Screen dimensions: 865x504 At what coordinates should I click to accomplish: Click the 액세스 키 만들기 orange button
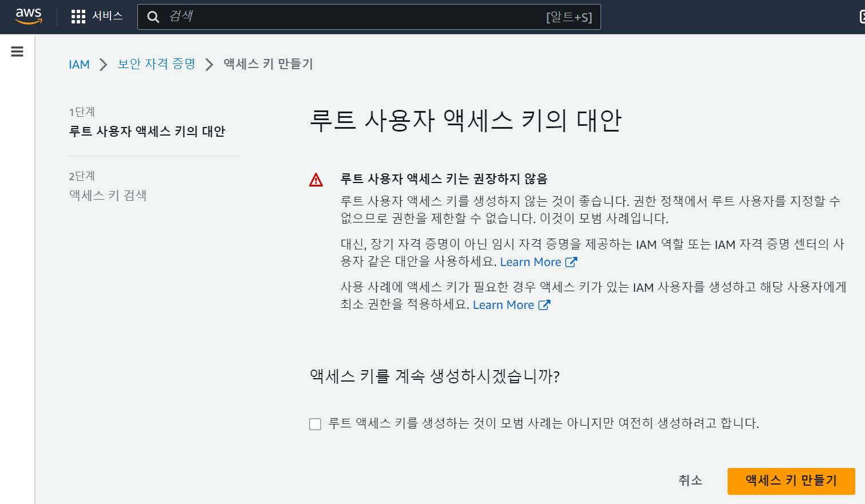tap(791, 481)
